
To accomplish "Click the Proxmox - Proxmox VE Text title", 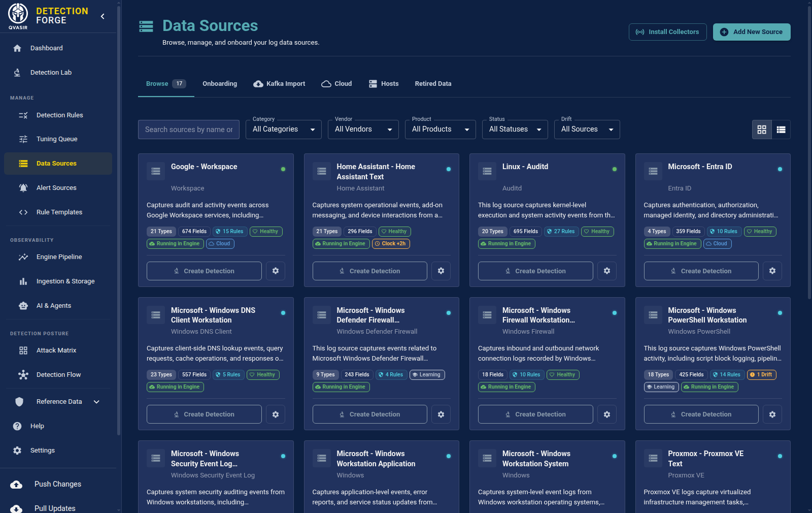I will point(705,459).
